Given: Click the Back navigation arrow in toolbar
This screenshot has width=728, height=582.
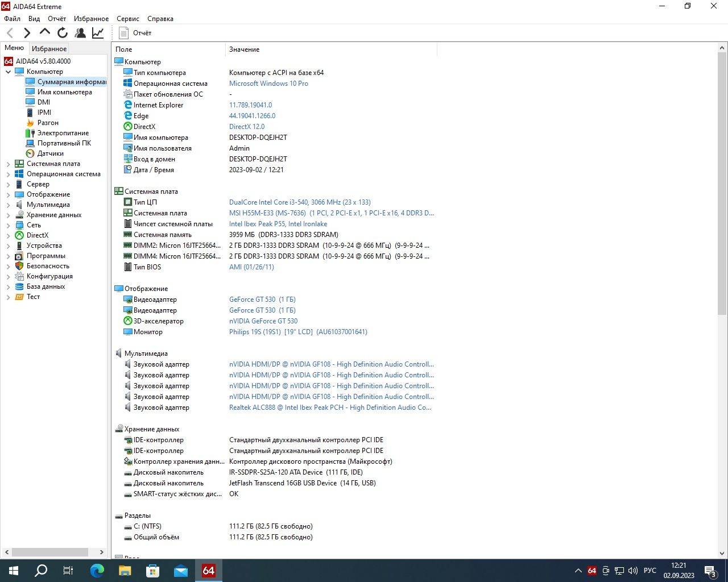Looking at the screenshot, I should [10, 33].
